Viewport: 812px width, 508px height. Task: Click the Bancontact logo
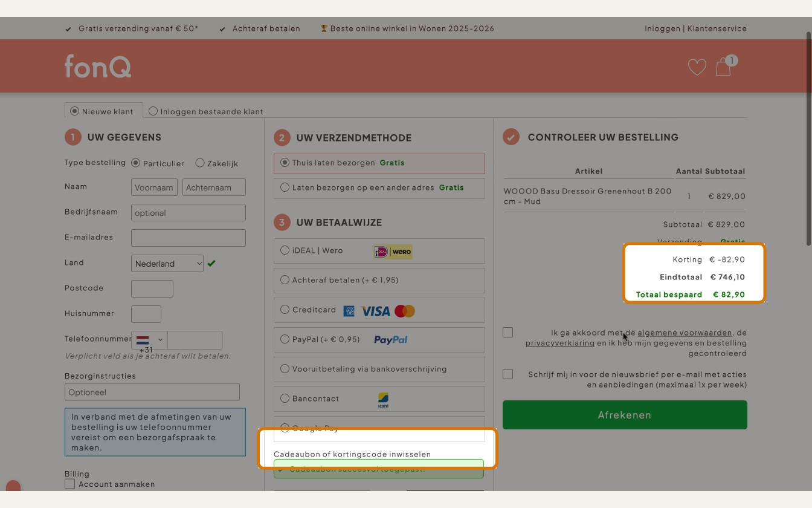point(383,400)
